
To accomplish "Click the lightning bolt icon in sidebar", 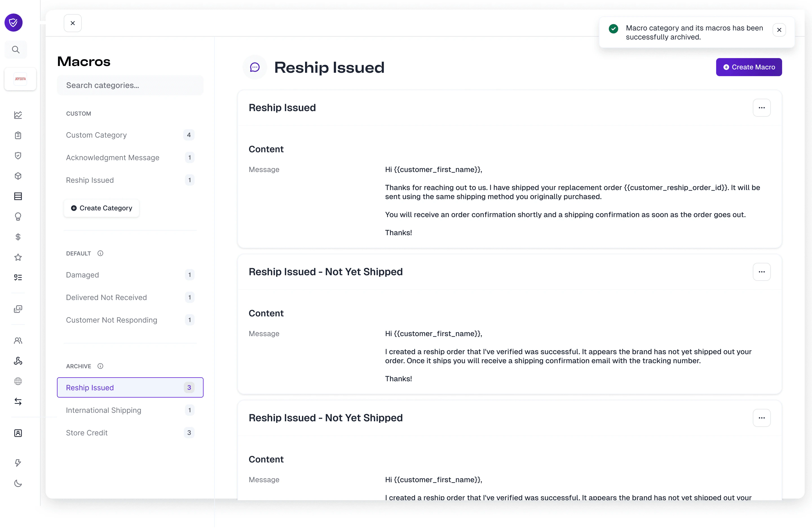I will 18,463.
